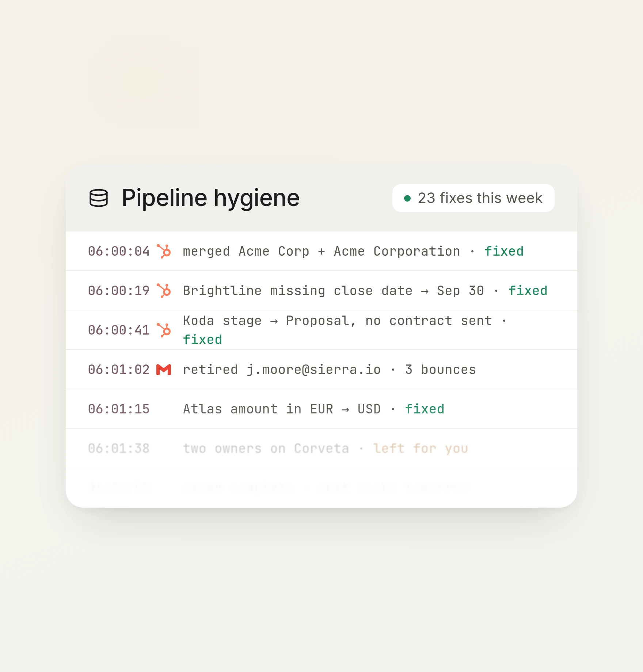The image size is (643, 672).
Task: Click the HubSpot icon on the 06:00:19 row
Action: coord(164,291)
